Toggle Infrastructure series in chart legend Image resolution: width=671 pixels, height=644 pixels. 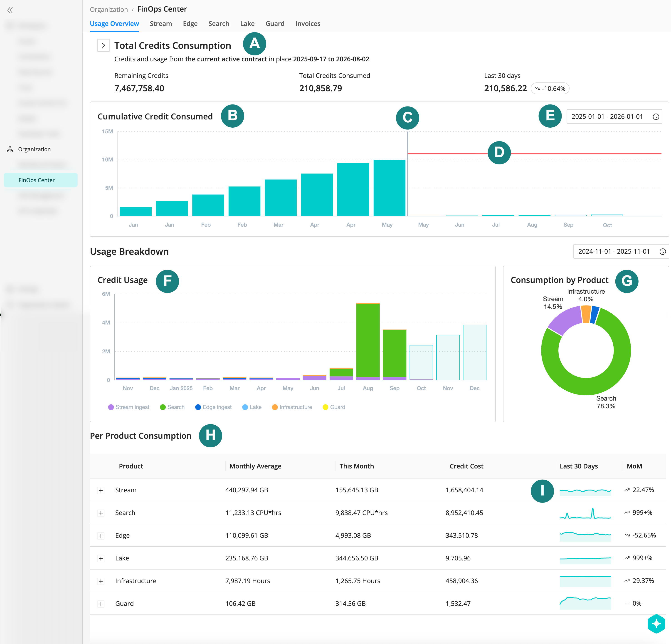(292, 407)
